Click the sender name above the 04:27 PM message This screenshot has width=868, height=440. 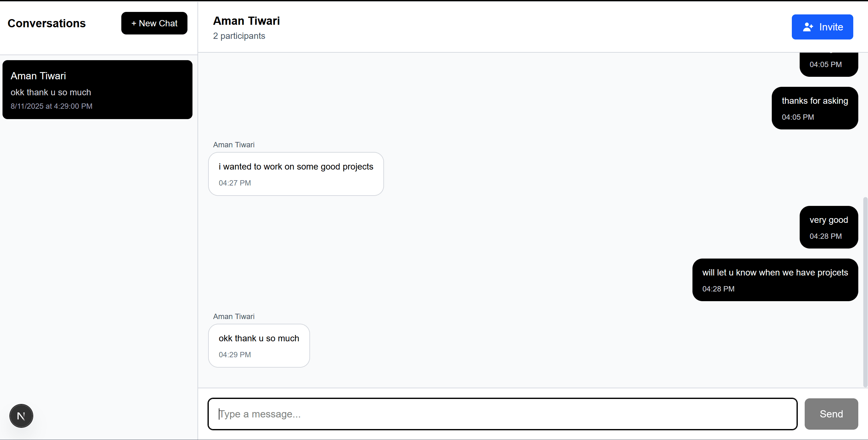tap(234, 145)
